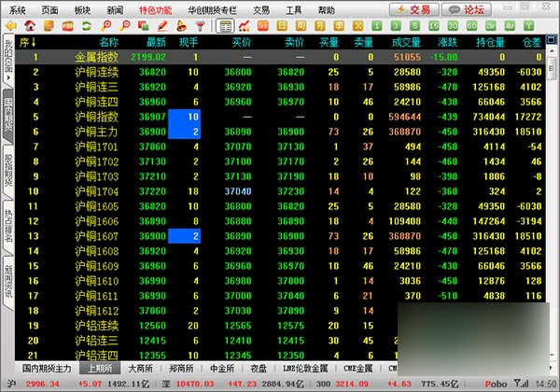The width and height of the screenshot is (560, 392).
Task: Click the blue window icon above the scrollbar
Action: 551,39
